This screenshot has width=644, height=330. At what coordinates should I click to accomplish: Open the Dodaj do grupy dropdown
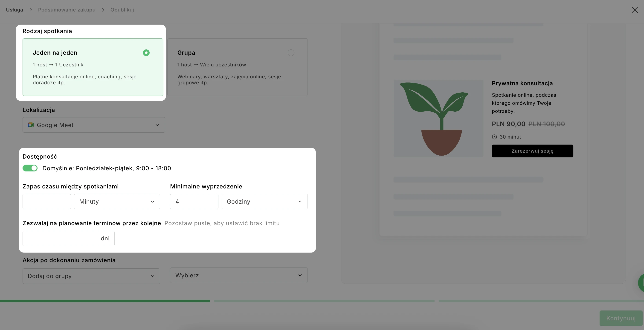click(91, 276)
